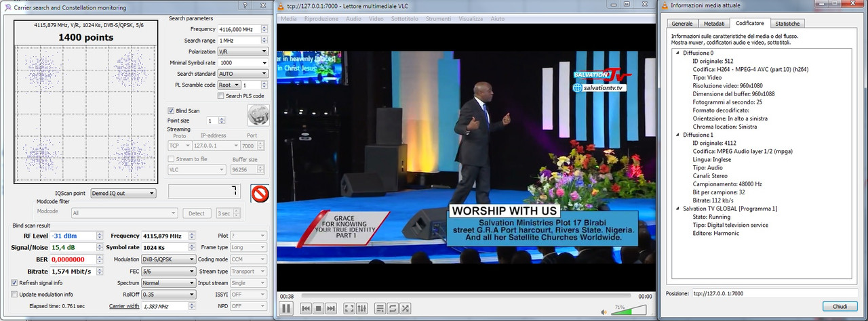Switch to the Generale tab
Viewport: 868px width, 321px height.
pyautogui.click(x=682, y=24)
